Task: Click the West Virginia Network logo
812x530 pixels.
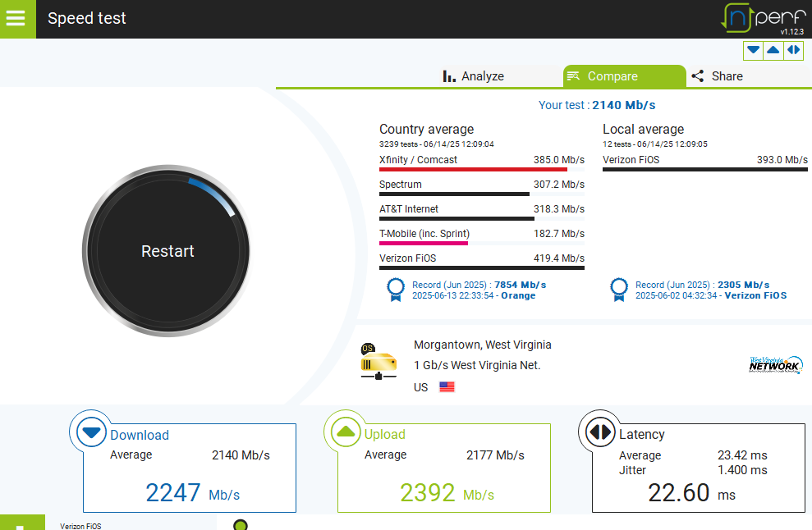Action: [776, 365]
